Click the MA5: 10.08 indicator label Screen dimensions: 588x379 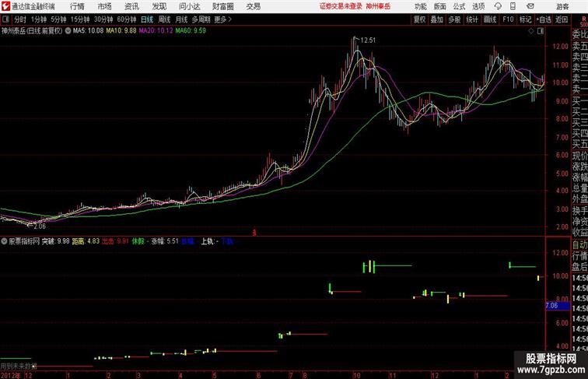(x=88, y=31)
